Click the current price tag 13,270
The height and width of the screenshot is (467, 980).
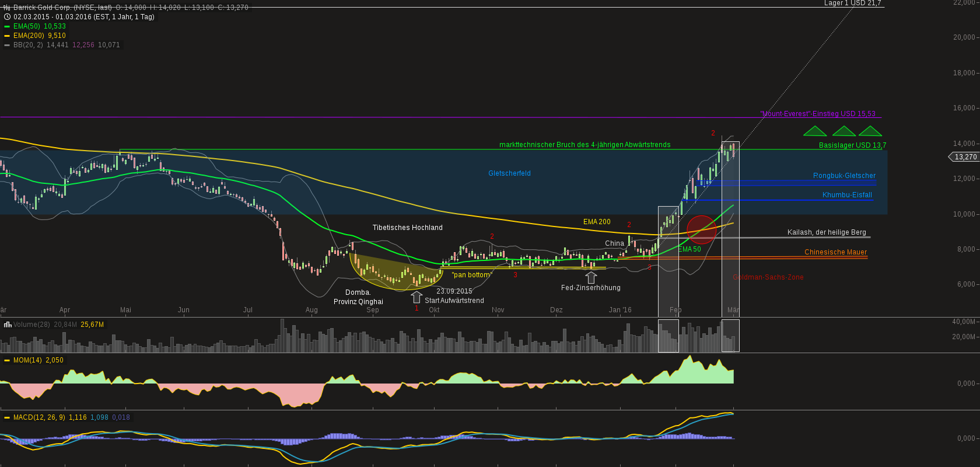pos(964,157)
